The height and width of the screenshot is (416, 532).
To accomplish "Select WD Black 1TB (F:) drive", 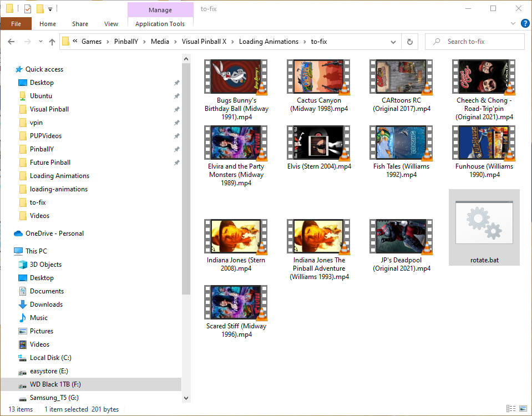I will (91, 384).
